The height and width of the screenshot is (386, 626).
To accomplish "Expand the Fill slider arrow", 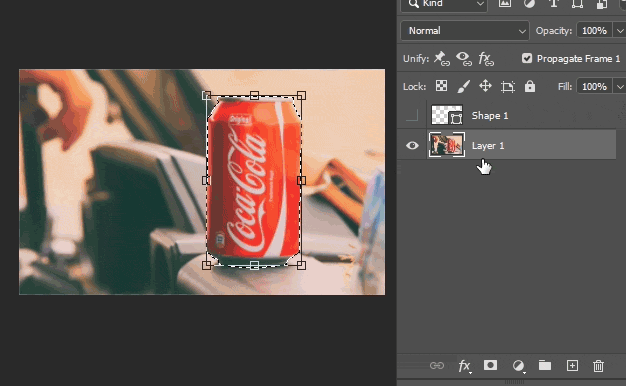I will pyautogui.click(x=620, y=87).
